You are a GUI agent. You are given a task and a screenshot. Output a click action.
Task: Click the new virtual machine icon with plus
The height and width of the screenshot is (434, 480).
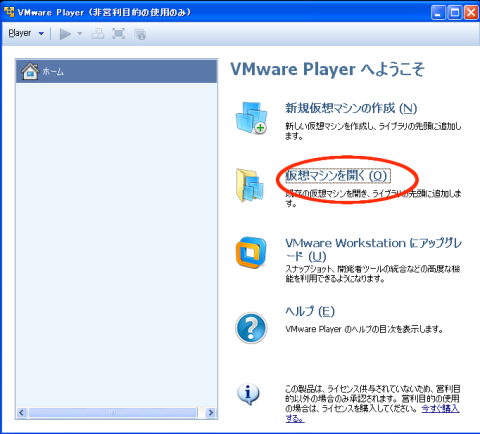click(x=252, y=118)
